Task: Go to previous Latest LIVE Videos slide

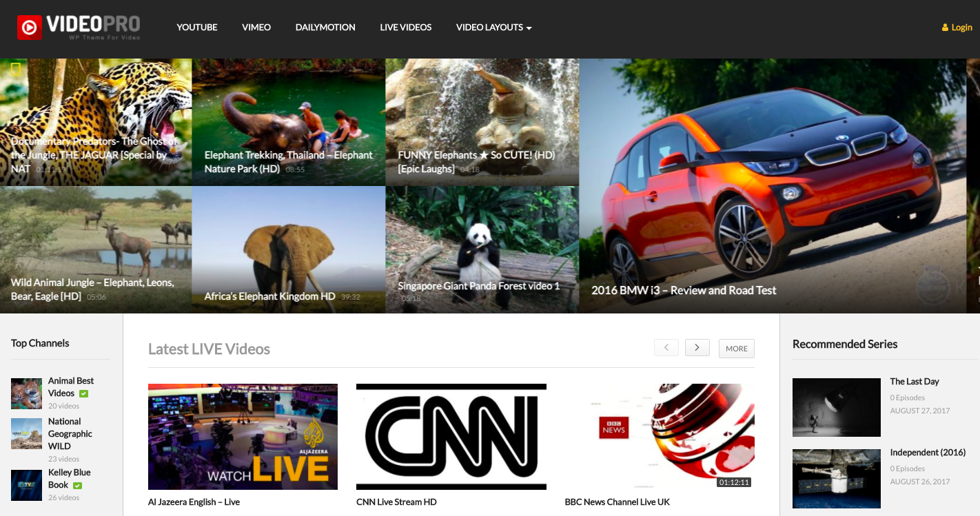Action: coord(666,348)
